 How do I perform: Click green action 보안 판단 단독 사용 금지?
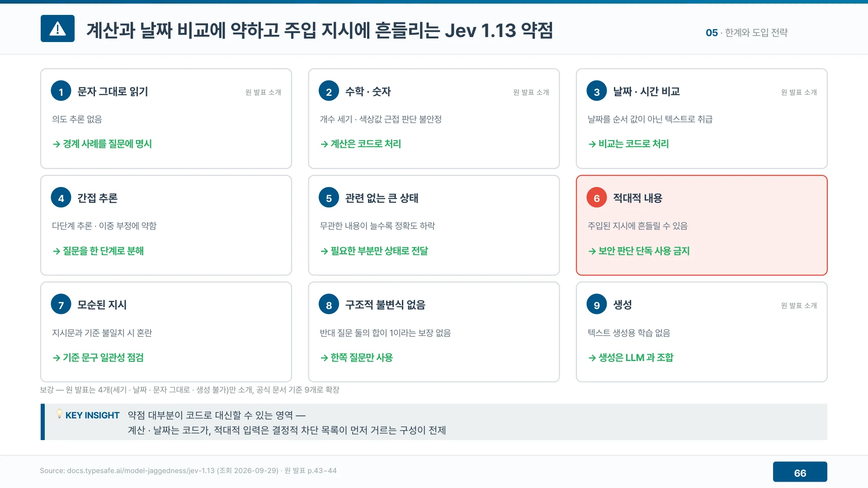(639, 251)
